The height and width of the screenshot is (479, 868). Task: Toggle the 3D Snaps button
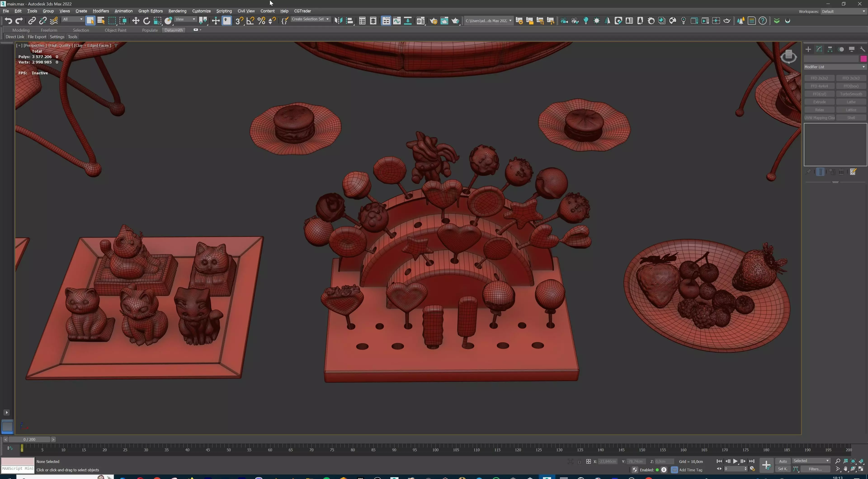coord(239,21)
